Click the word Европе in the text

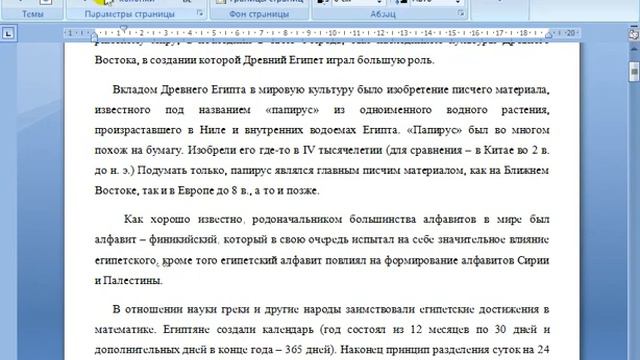pos(196,191)
